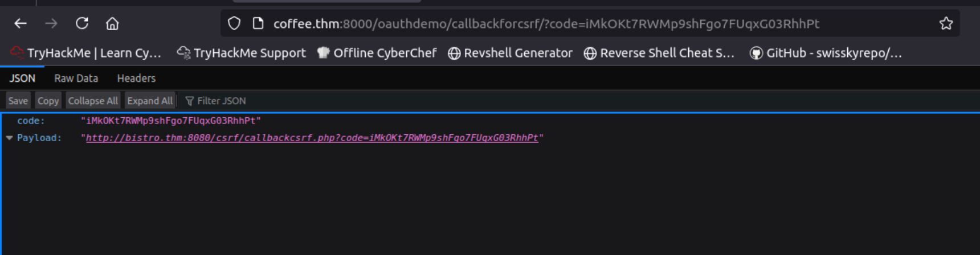Viewport: 980px width, 255px height.
Task: Open the TryHackMe Learn Cyber bookmark
Action: coord(86,53)
